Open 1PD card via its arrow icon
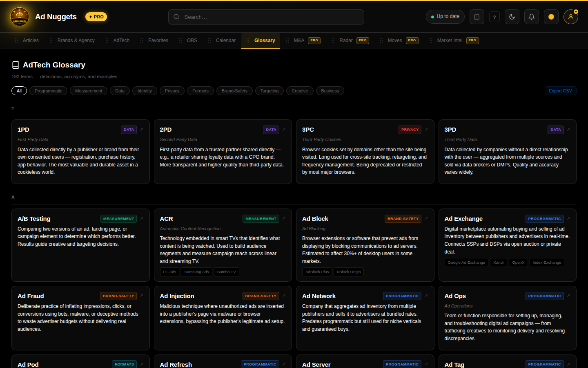588x368 pixels. coord(142,130)
